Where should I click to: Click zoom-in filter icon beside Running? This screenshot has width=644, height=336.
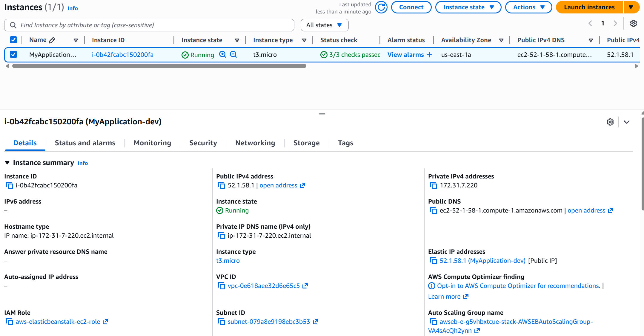[222, 54]
